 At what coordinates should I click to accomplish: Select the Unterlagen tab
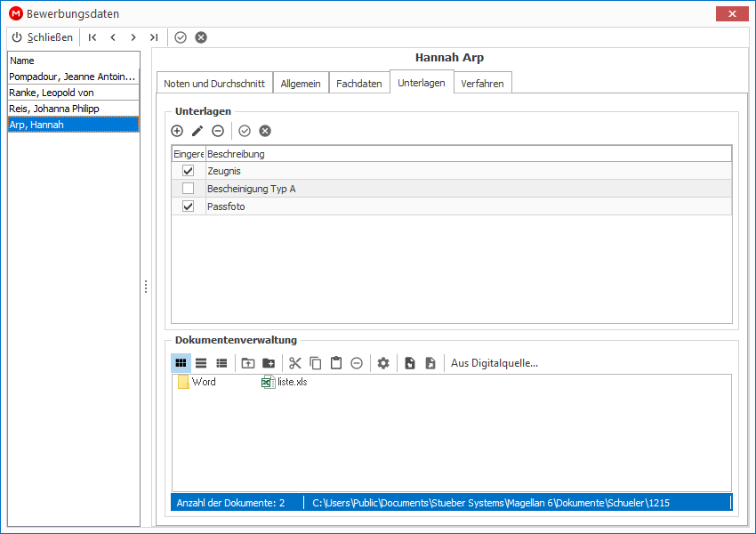(422, 83)
